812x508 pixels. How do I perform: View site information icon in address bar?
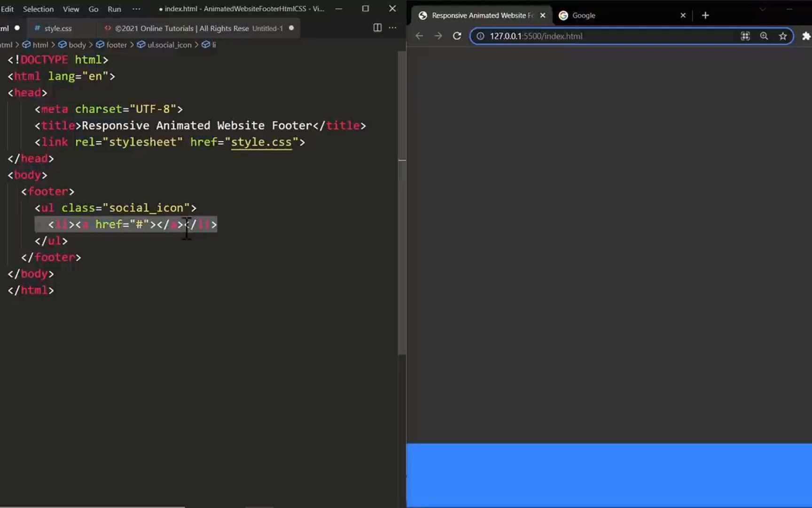click(480, 36)
